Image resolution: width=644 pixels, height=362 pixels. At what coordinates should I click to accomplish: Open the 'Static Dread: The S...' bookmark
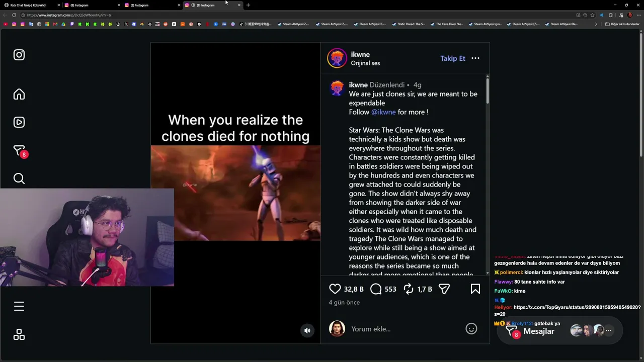(409, 24)
